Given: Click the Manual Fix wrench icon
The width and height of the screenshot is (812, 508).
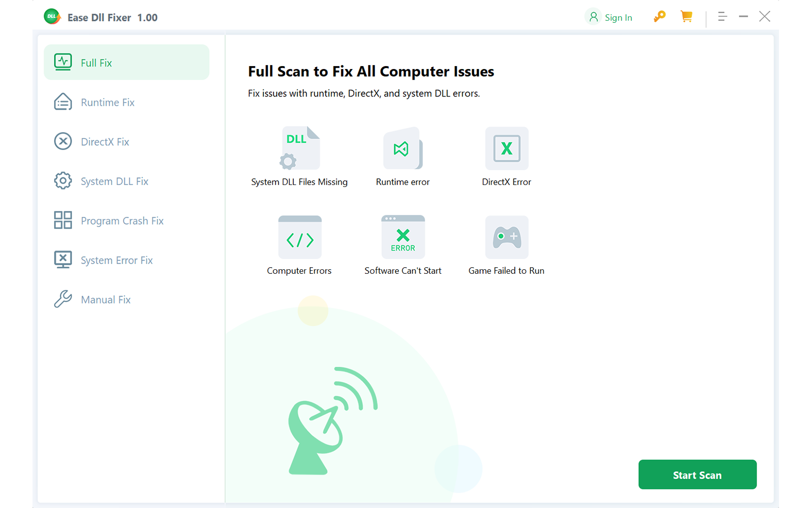Looking at the screenshot, I should coord(63,299).
